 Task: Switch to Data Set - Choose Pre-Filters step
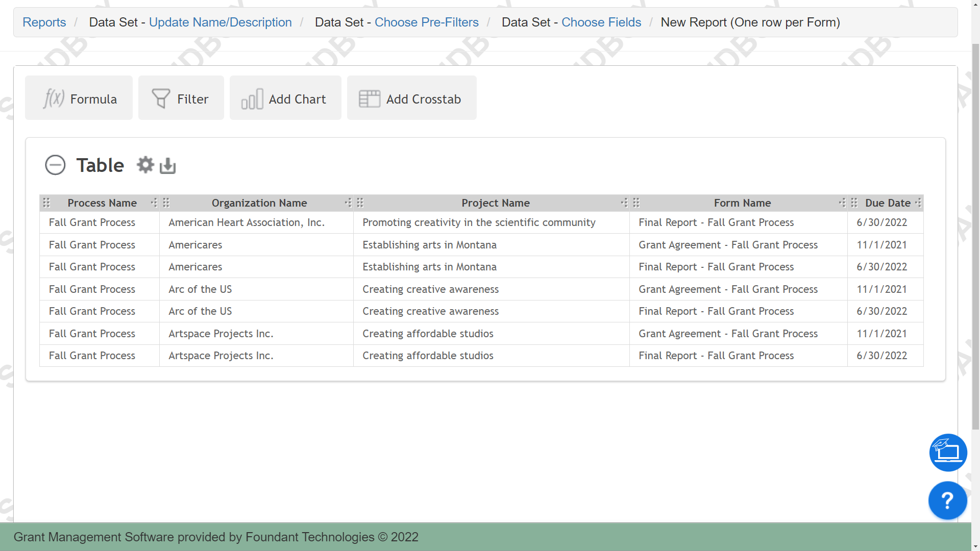click(x=426, y=22)
